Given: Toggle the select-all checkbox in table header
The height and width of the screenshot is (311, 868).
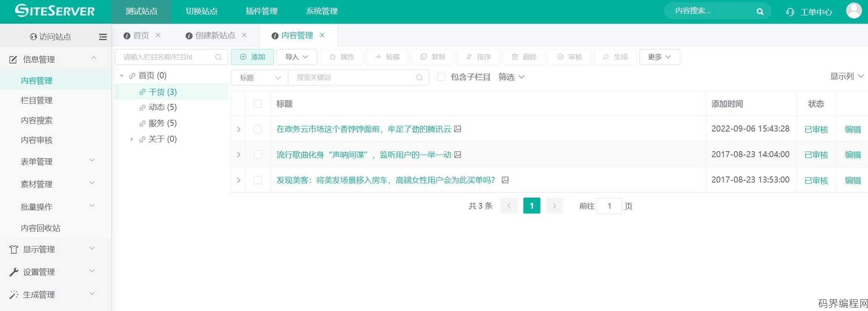Looking at the screenshot, I should click(258, 104).
